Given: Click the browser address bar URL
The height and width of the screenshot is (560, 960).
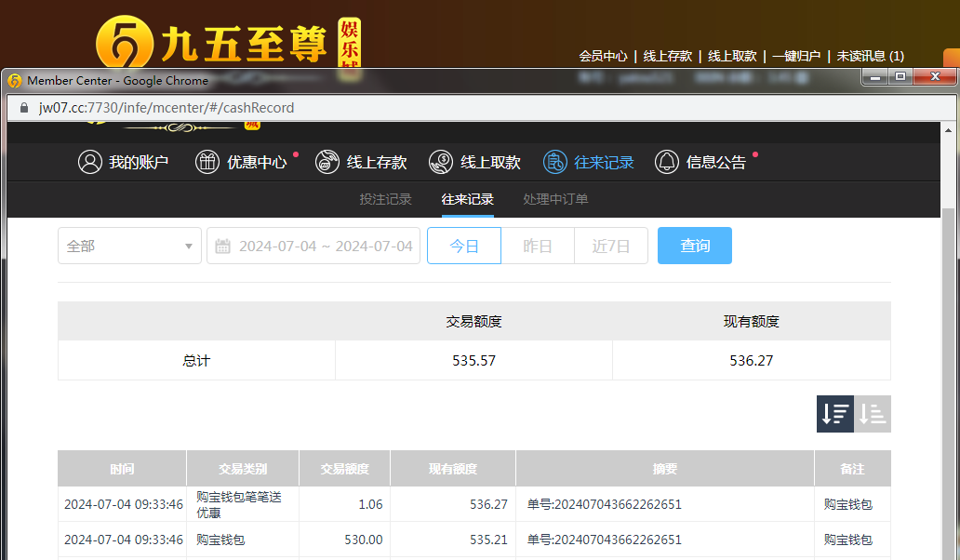Looking at the screenshot, I should click(x=167, y=108).
